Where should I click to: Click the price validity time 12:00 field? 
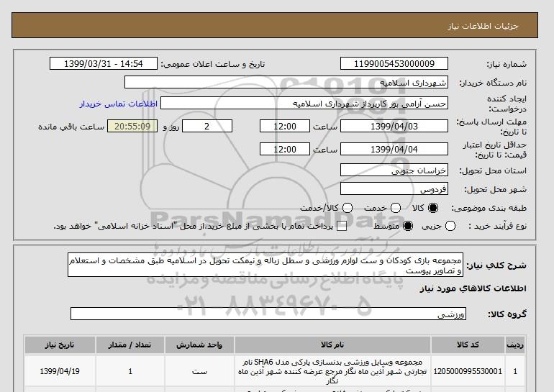click(x=285, y=149)
